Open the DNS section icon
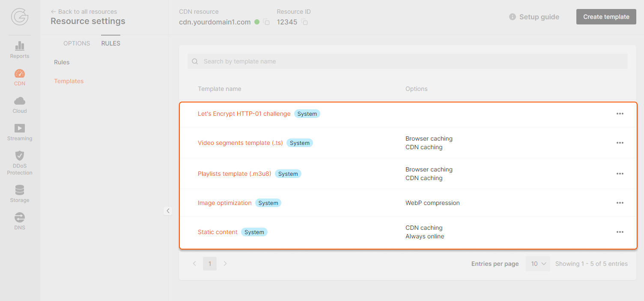 tap(20, 217)
